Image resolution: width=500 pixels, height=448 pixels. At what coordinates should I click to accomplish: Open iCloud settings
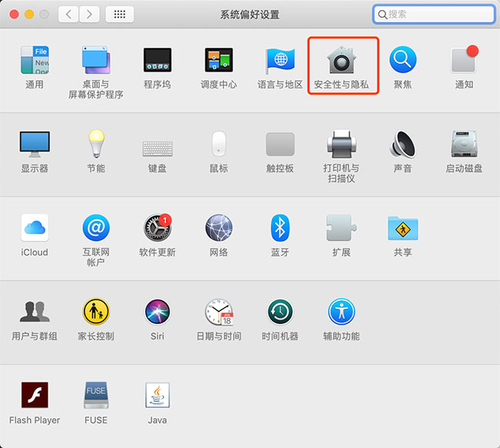coord(35,229)
